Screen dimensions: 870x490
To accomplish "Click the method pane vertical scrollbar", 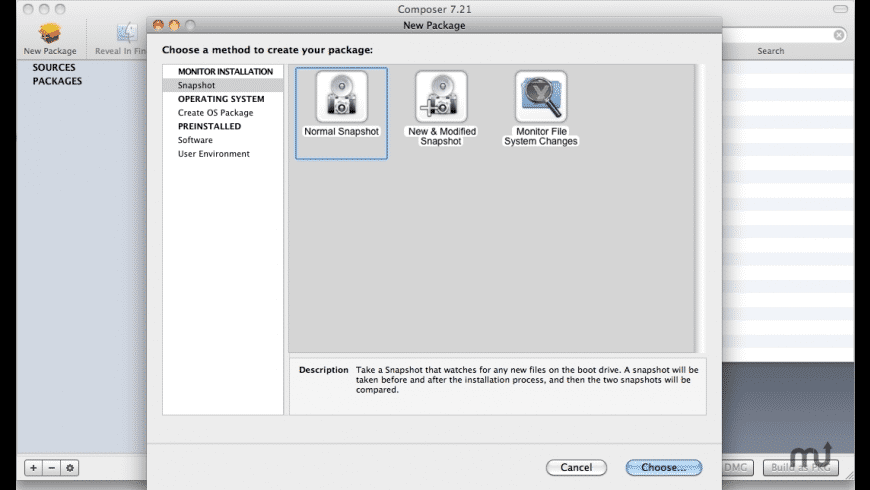I will pos(700,208).
